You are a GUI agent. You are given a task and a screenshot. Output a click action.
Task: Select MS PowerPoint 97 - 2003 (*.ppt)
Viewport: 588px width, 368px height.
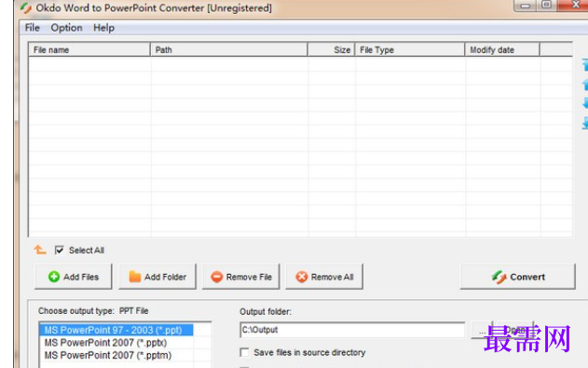pyautogui.click(x=116, y=330)
